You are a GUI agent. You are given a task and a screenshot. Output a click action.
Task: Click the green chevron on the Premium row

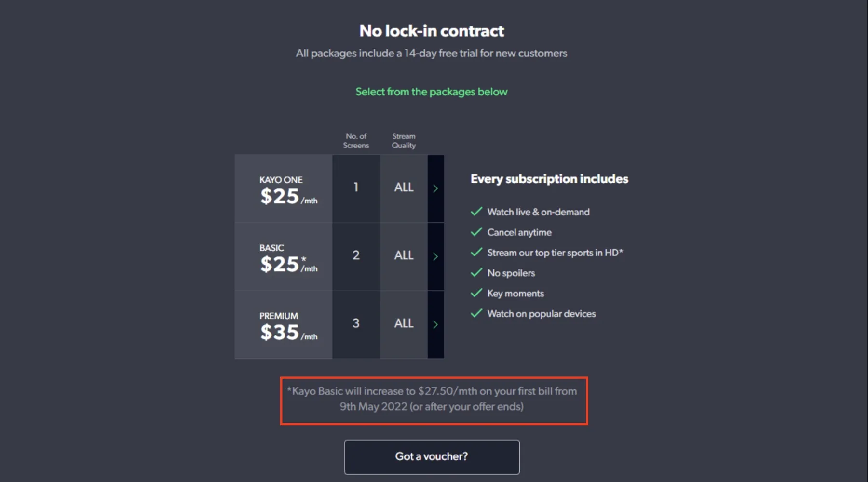(x=435, y=324)
